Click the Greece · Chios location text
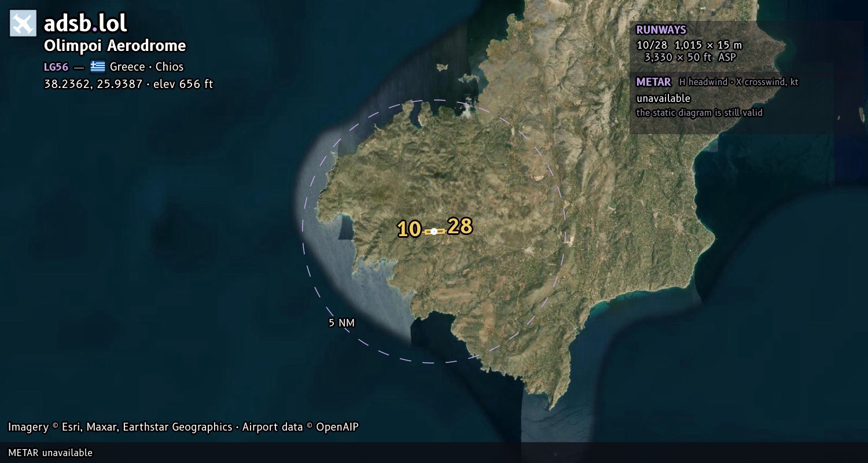Screen dimensions: 868x463 coord(146,67)
